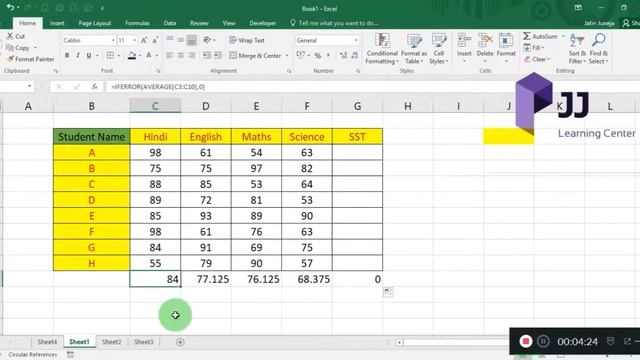Open the Insert ribbon tab

pyautogui.click(x=57, y=23)
